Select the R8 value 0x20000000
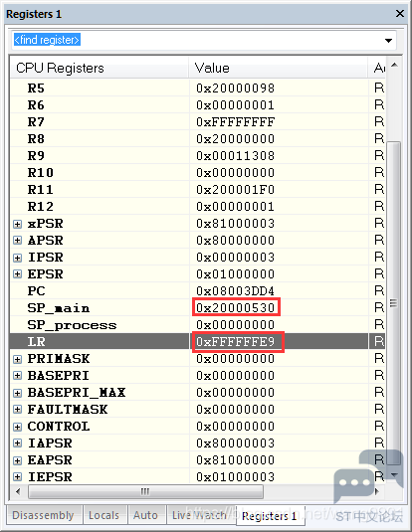This screenshot has width=412, height=532. [x=236, y=139]
